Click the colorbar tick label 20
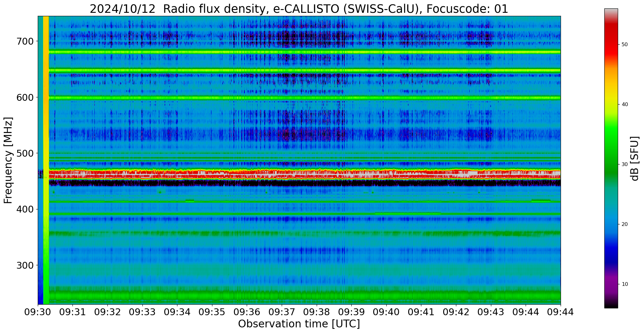644x333 pixels. [x=625, y=224]
